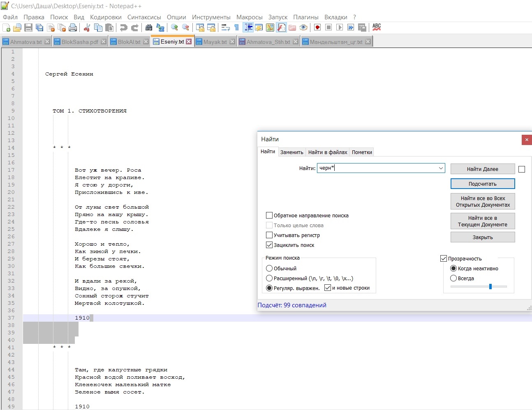
Task: Select 'Обычный' search mode radio
Action: [x=269, y=268]
